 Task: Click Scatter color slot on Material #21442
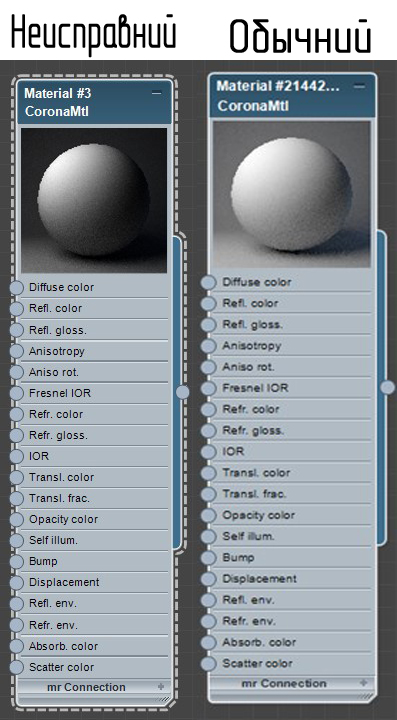coord(291,664)
